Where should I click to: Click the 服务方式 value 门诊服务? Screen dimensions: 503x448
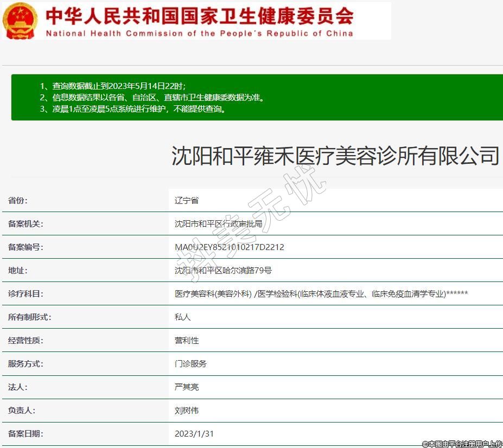pos(190,364)
